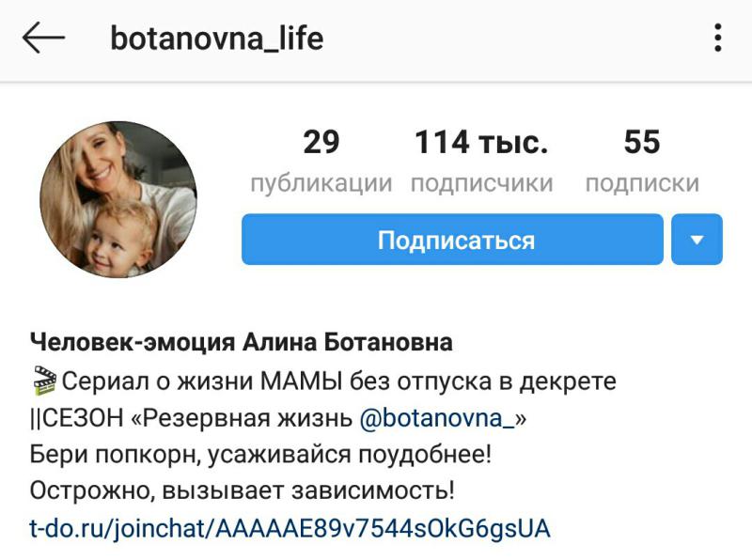Image resolution: width=752 pixels, height=560 pixels.
Task: Click the bio line about Сериал о жизни МАМЫ
Action: coord(323,381)
